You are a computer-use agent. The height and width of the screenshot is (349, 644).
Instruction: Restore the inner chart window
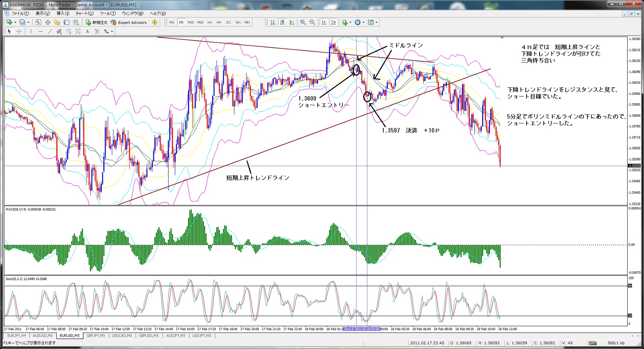pos(631,14)
